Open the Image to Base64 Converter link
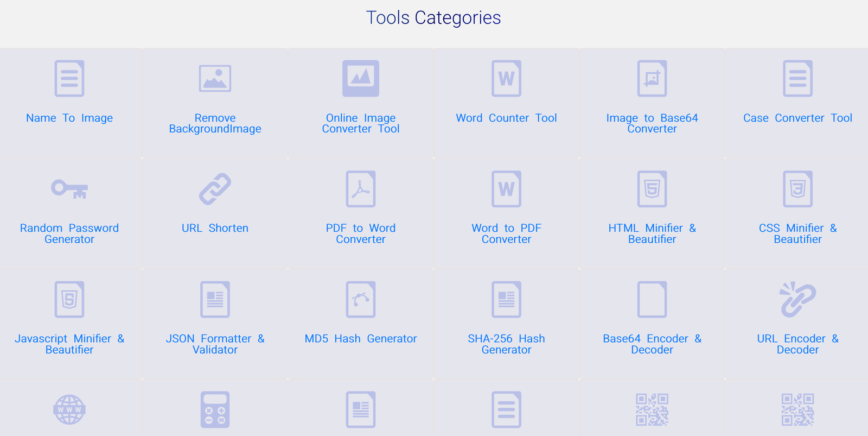The height and width of the screenshot is (436, 868). [652, 123]
